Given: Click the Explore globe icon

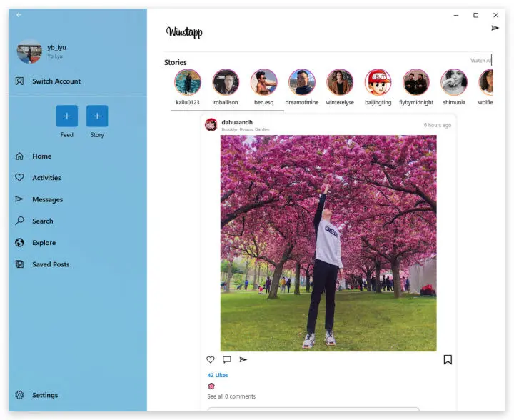Looking at the screenshot, I should coord(19,242).
